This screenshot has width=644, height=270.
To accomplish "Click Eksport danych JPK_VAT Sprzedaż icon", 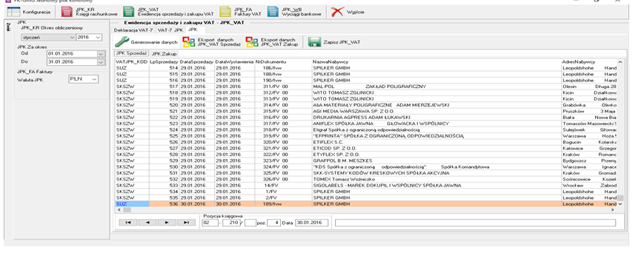I will 189,41.
